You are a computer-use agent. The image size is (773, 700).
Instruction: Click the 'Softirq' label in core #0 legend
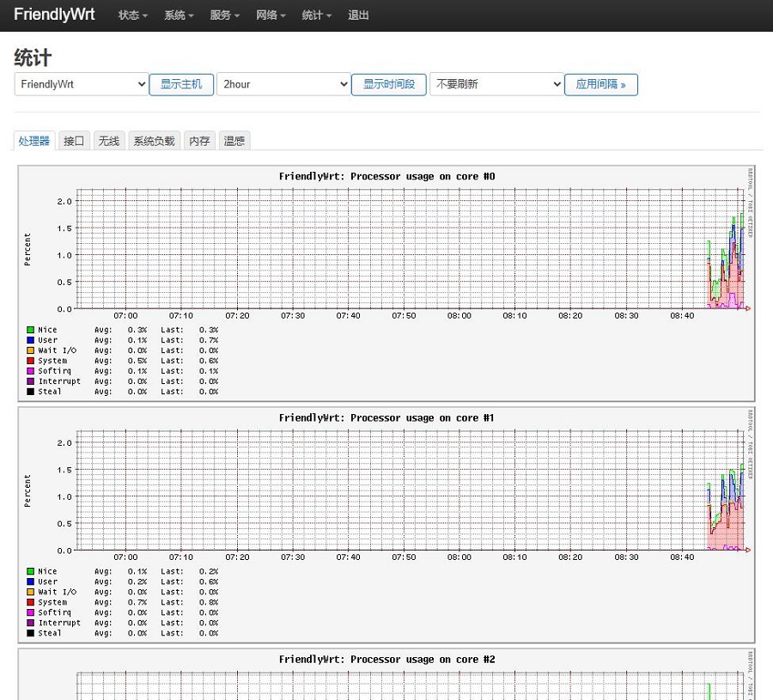tap(54, 371)
